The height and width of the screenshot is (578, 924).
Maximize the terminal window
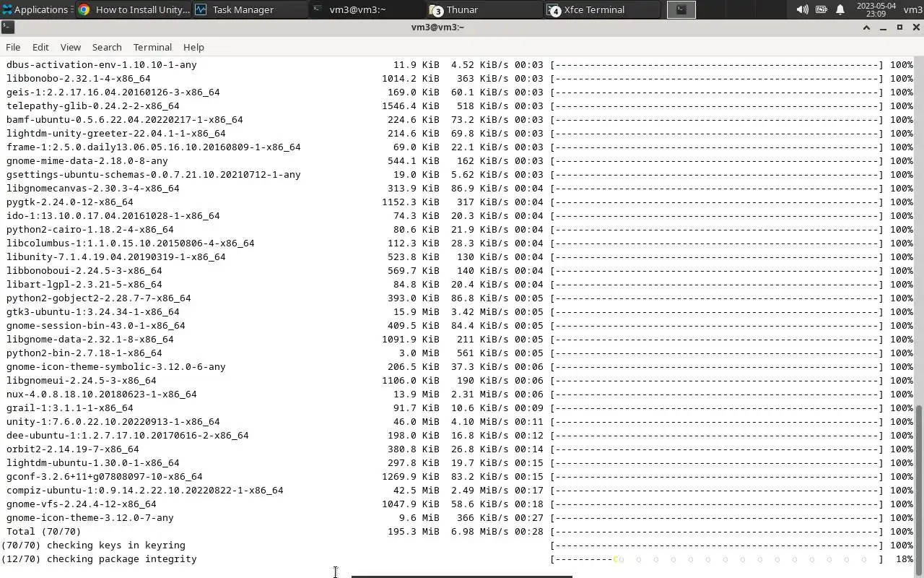tap(899, 27)
